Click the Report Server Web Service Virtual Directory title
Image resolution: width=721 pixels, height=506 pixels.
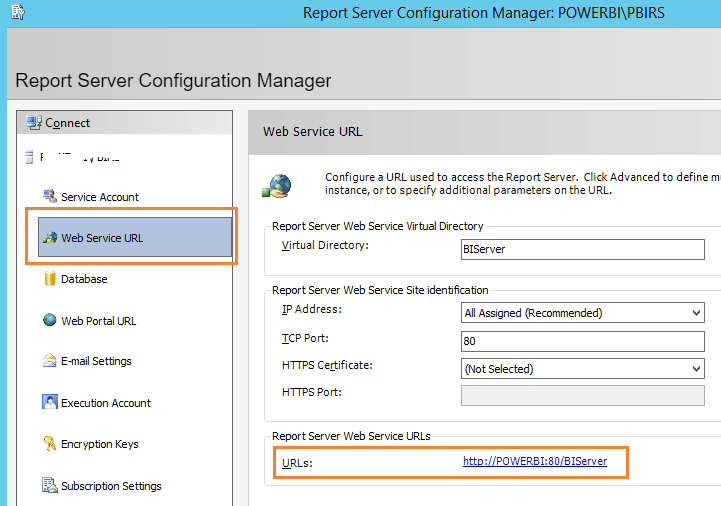point(378,226)
